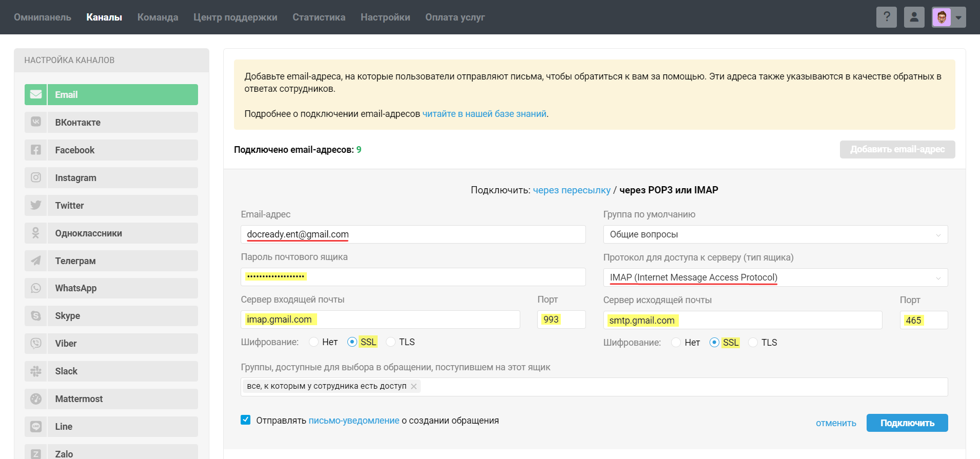980x459 pixels.
Task: Select TLS encryption for incoming mail server
Action: point(391,342)
